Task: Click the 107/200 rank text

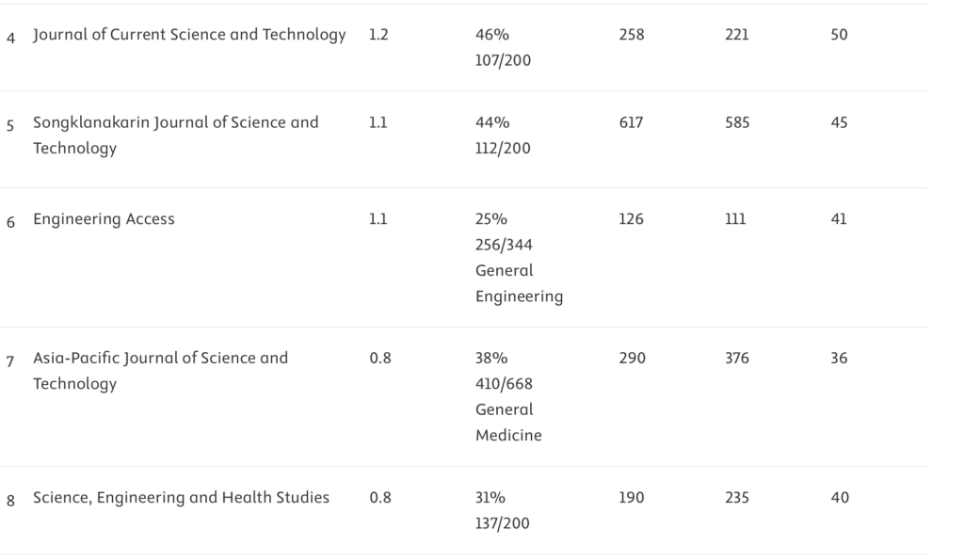Action: coord(503,61)
